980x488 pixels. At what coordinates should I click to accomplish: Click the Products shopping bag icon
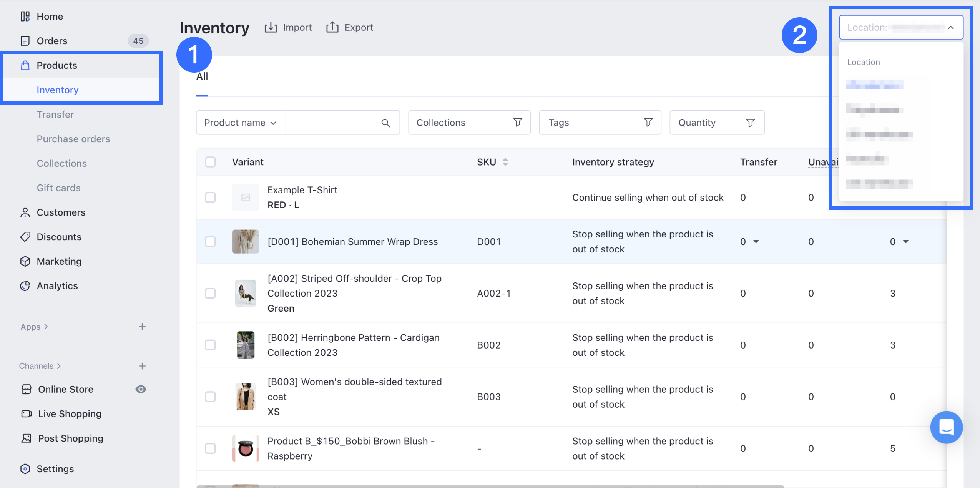coord(25,65)
